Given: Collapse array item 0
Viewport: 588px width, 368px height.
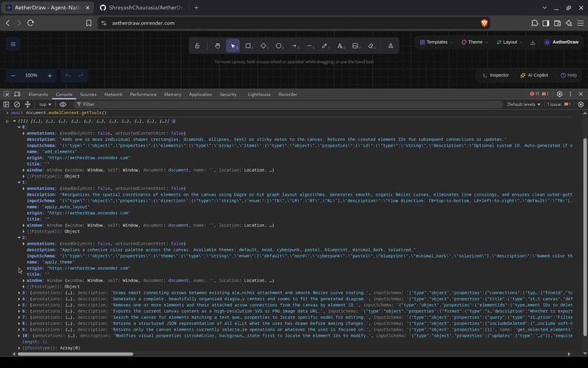Looking at the screenshot, I should coord(20,127).
